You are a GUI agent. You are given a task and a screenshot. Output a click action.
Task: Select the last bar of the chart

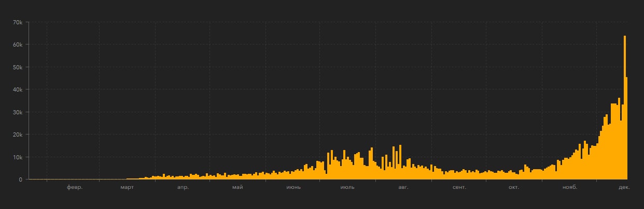tap(626, 128)
